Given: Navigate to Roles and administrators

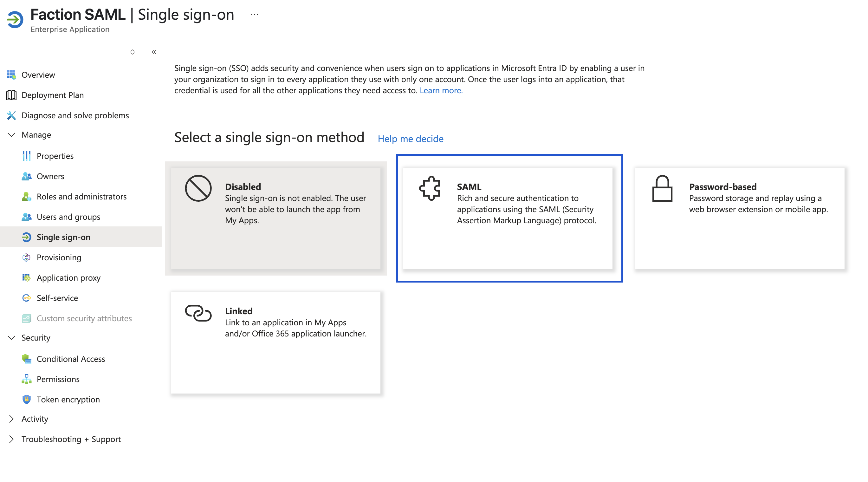Looking at the screenshot, I should (81, 197).
